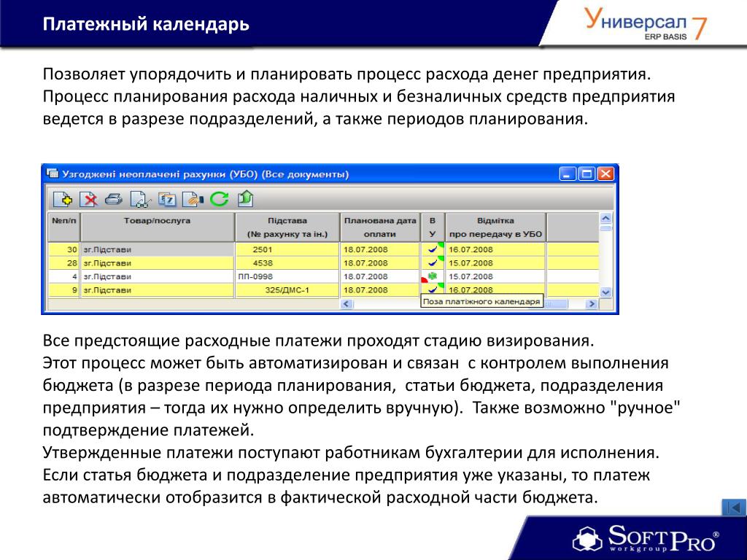
Task: Click the horizontal scrollbar left arrow
Action: coord(347,303)
